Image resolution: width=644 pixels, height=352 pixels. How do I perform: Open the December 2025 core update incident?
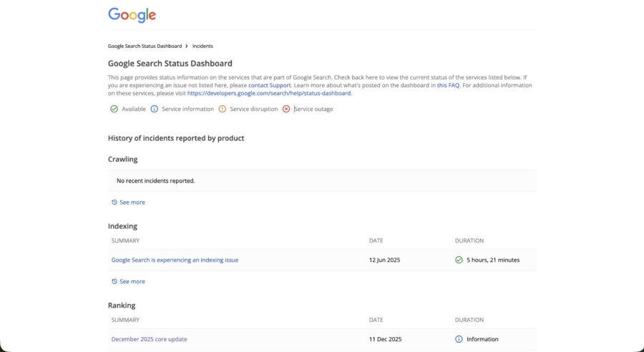(x=149, y=339)
